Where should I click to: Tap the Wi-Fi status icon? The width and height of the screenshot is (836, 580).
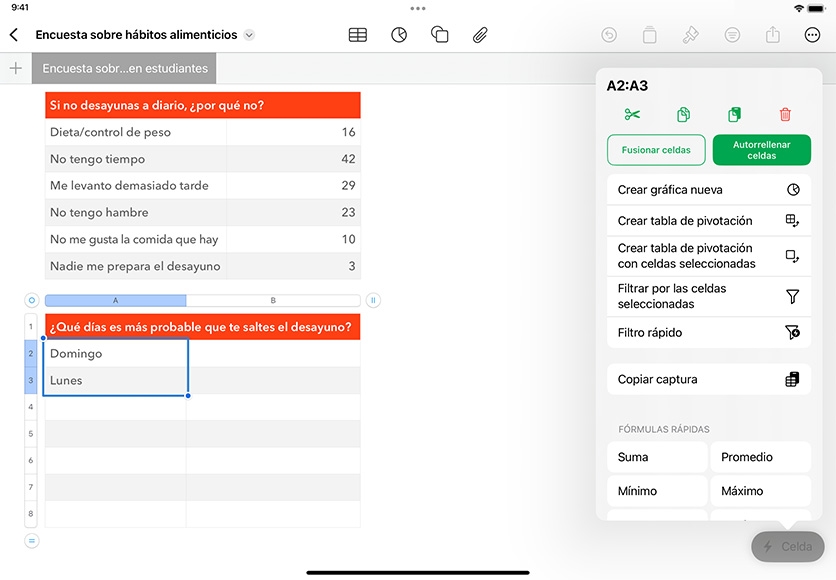[x=799, y=8]
